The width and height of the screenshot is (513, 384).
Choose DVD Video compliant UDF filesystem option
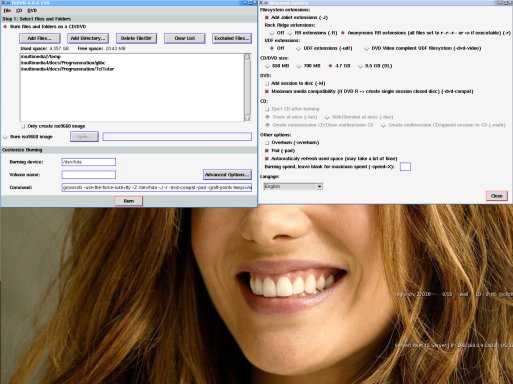pos(367,48)
